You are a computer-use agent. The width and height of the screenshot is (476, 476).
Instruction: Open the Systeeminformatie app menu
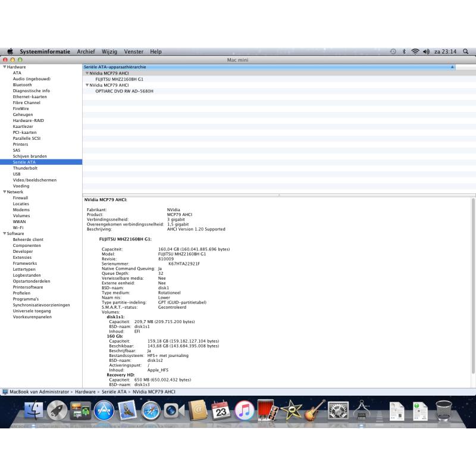tap(45, 51)
